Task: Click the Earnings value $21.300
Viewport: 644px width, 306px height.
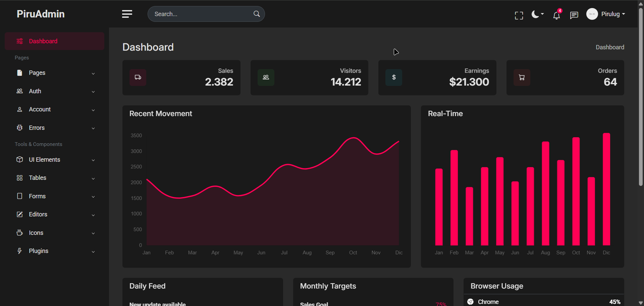Action: click(x=469, y=82)
